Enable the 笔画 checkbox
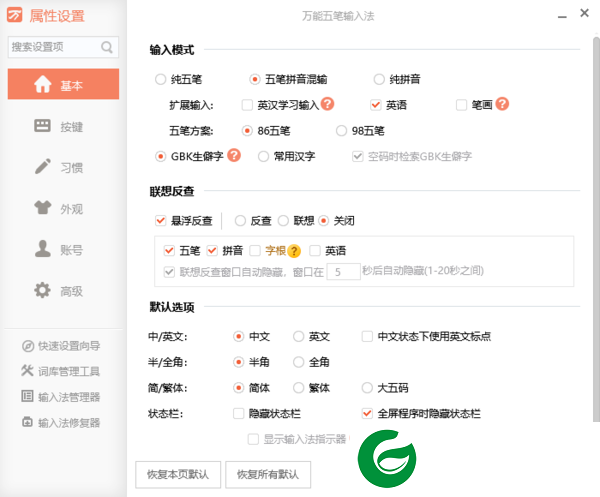The height and width of the screenshot is (497, 600). [x=461, y=105]
